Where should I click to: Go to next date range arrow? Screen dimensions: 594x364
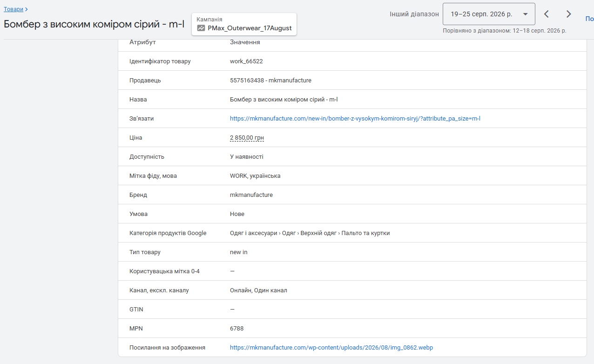click(x=568, y=14)
